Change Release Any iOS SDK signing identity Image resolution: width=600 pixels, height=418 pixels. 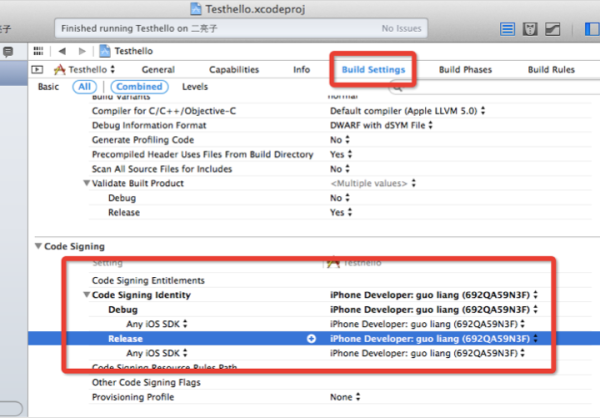[x=427, y=353]
